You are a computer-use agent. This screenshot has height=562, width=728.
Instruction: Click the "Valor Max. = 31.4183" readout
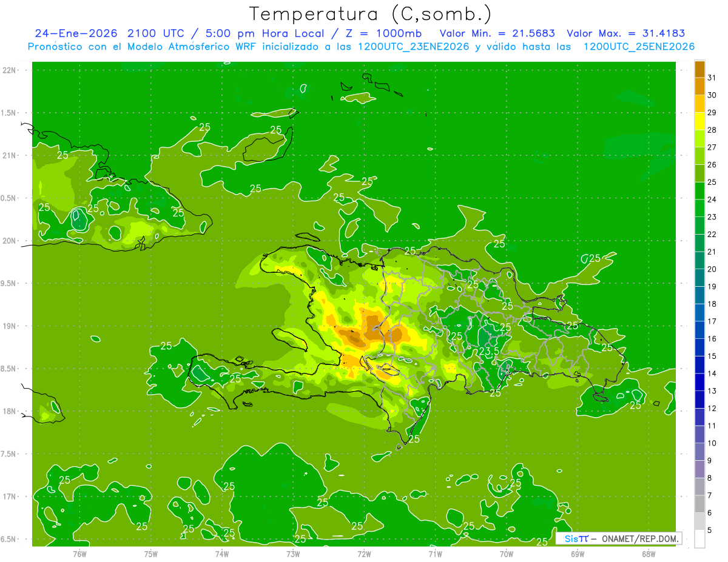point(625,33)
